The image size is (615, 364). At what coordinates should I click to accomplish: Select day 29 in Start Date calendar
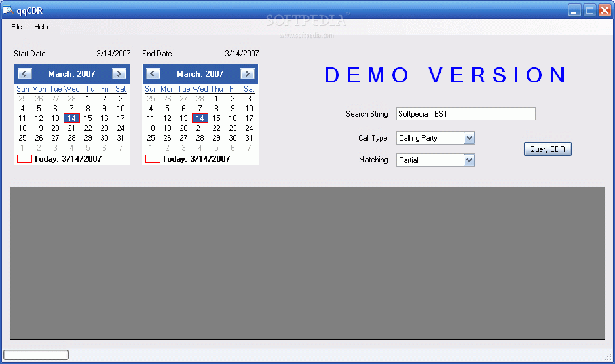(88, 138)
